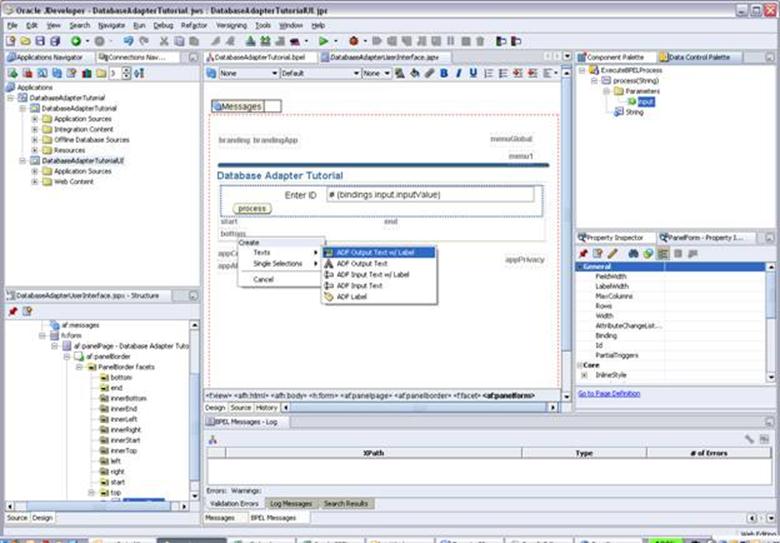The width and height of the screenshot is (780, 543).
Task: Choose ADF Output Text w/ Label
Action: point(379,253)
